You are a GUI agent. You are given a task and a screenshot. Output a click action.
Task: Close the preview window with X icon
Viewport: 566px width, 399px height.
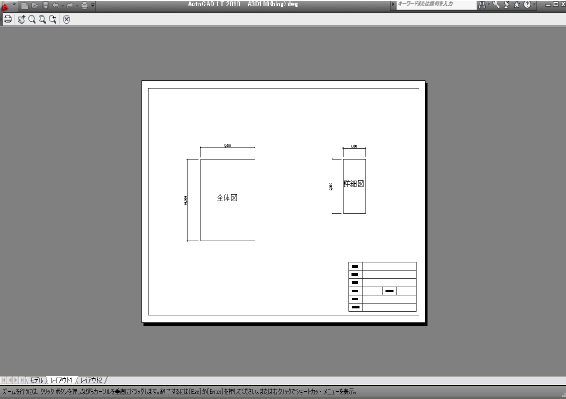tap(66, 19)
